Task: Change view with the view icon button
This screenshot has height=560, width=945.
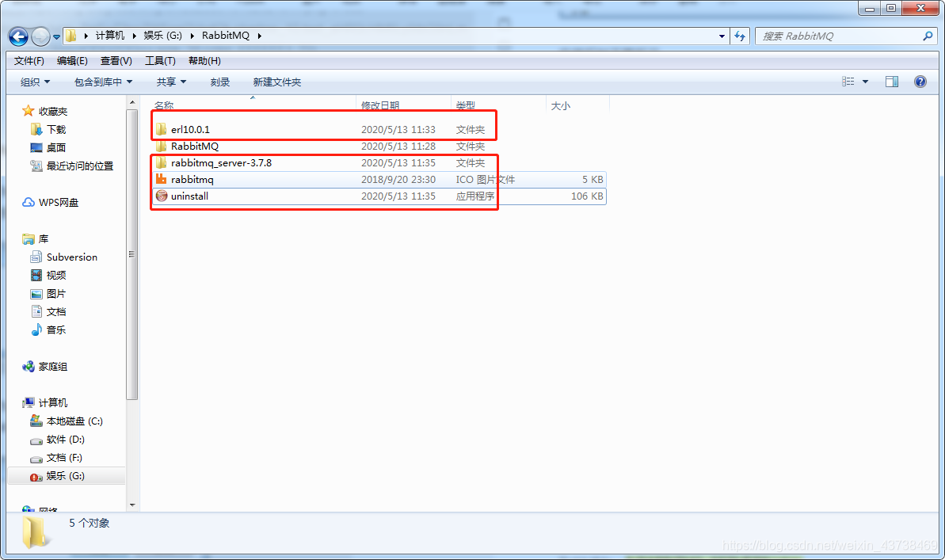Action: pyautogui.click(x=848, y=82)
